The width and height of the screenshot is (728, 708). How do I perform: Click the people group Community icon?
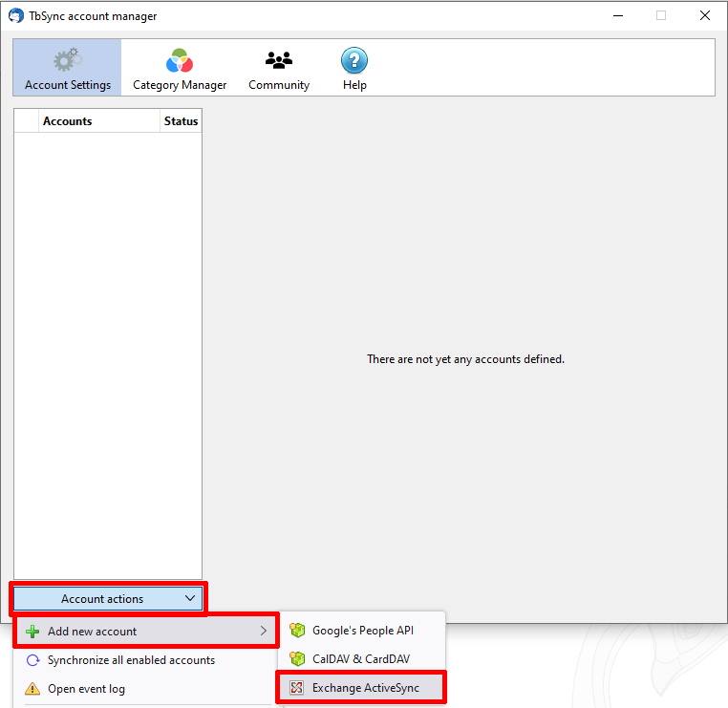[x=279, y=60]
